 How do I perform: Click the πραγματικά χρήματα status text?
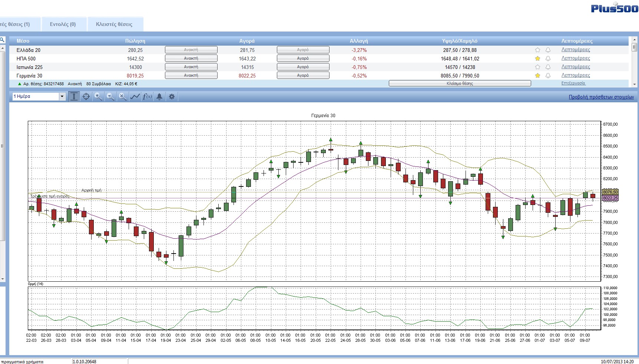22,361
